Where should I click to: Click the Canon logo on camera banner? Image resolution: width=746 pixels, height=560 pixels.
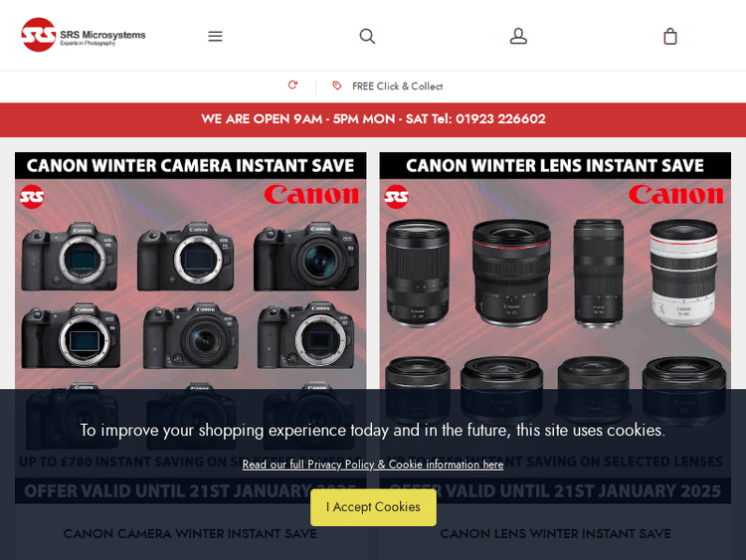[311, 195]
